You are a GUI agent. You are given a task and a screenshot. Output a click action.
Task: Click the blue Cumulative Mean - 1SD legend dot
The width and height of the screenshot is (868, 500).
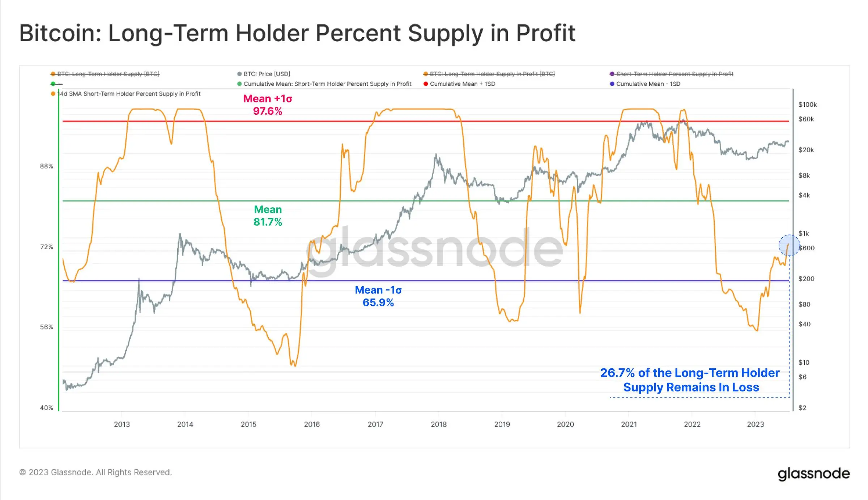[612, 84]
